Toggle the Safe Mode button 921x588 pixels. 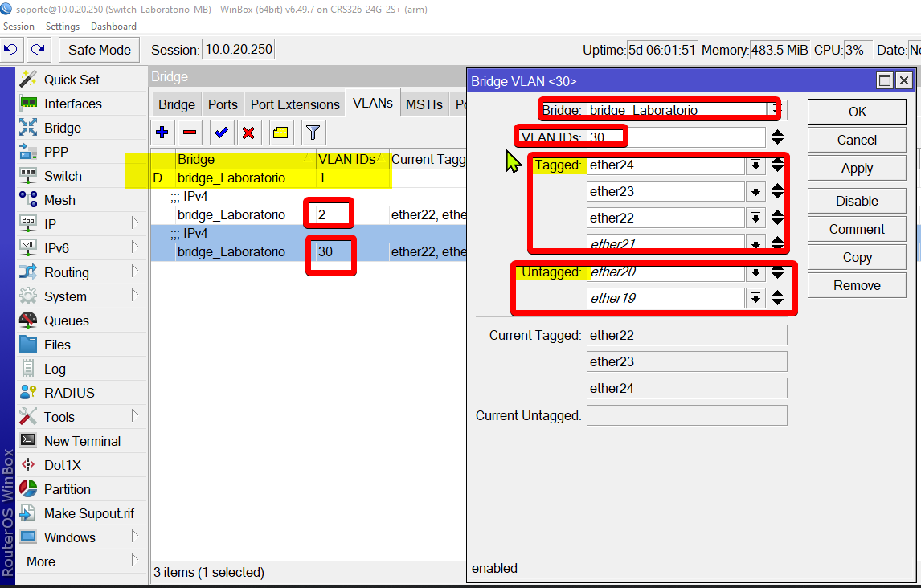[99, 50]
